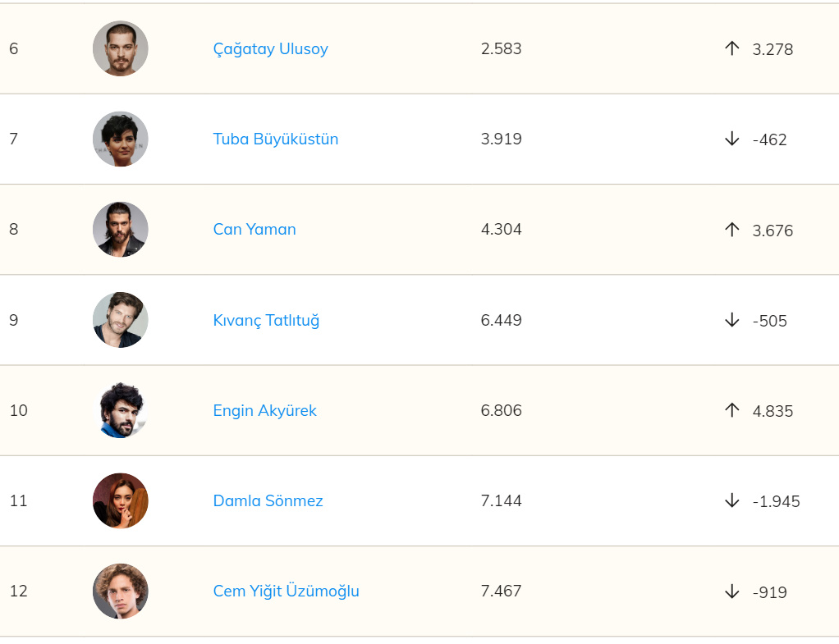The width and height of the screenshot is (839, 644).
Task: Click the down arrow beside -505
Action: 732,320
